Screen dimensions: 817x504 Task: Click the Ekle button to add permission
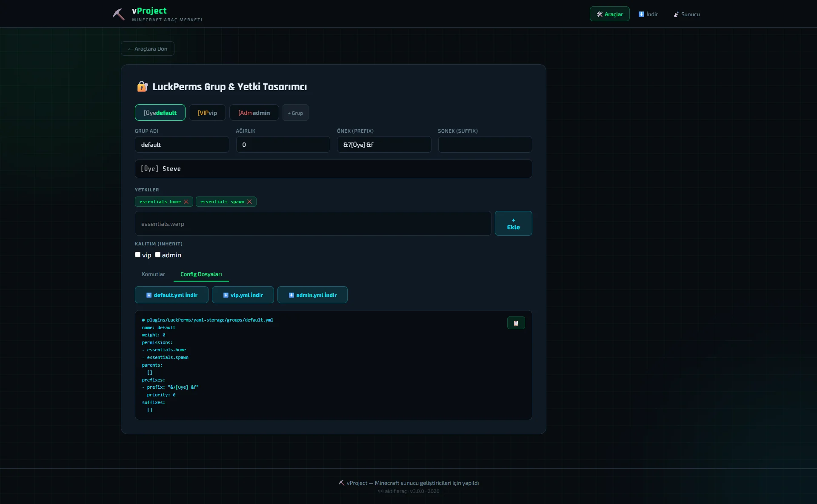(x=513, y=223)
